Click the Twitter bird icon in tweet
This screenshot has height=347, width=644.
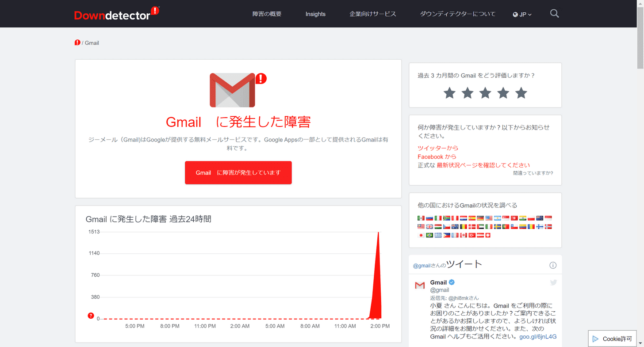tap(553, 282)
